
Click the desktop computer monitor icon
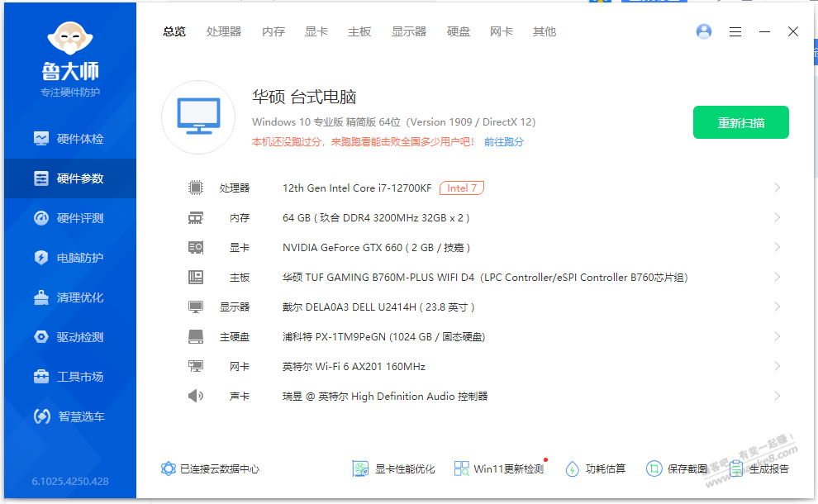pyautogui.click(x=198, y=116)
